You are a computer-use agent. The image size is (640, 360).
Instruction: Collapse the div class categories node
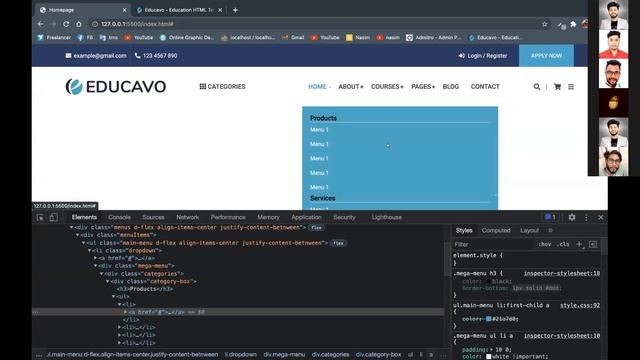point(102,273)
